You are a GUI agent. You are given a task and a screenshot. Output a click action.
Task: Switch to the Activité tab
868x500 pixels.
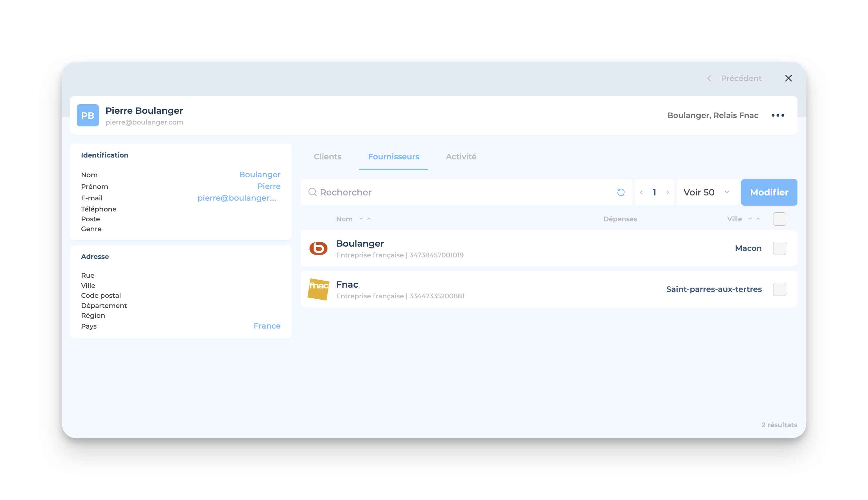[x=461, y=157]
